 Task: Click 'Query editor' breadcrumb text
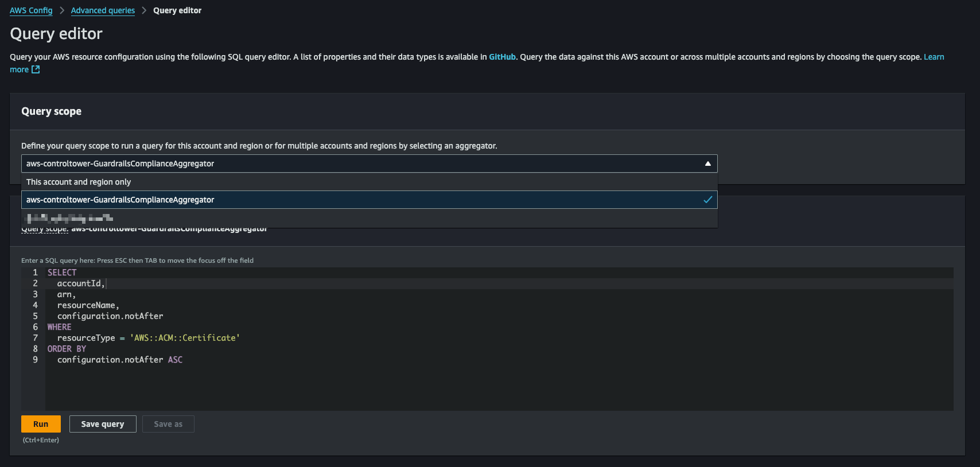pyautogui.click(x=177, y=10)
